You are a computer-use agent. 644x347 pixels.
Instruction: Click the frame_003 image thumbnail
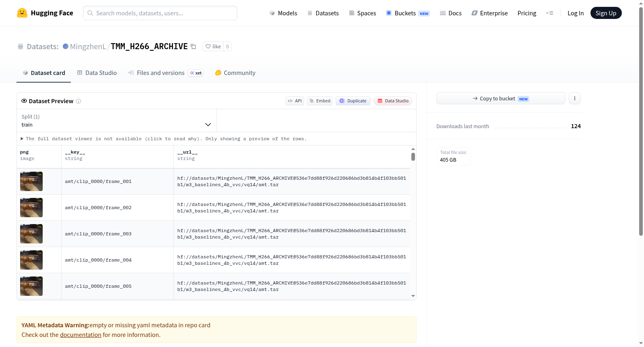click(31, 234)
